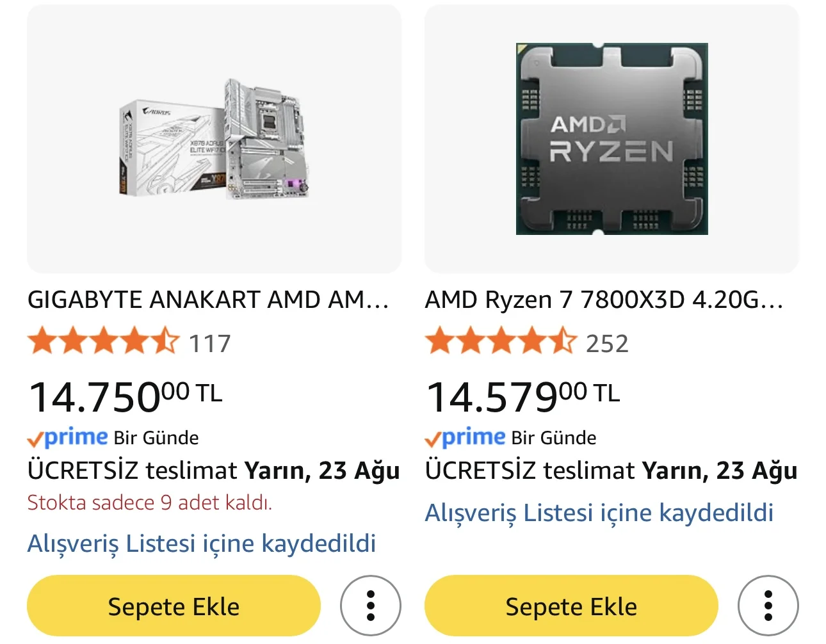Open saved shopping list link for GIGABYTE
Image resolution: width=826 pixels, height=644 pixels.
pyautogui.click(x=202, y=543)
